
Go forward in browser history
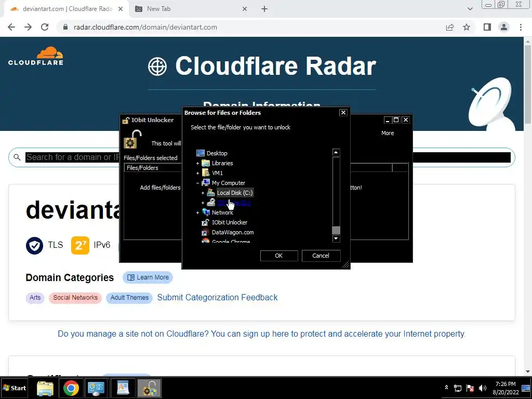(28, 27)
